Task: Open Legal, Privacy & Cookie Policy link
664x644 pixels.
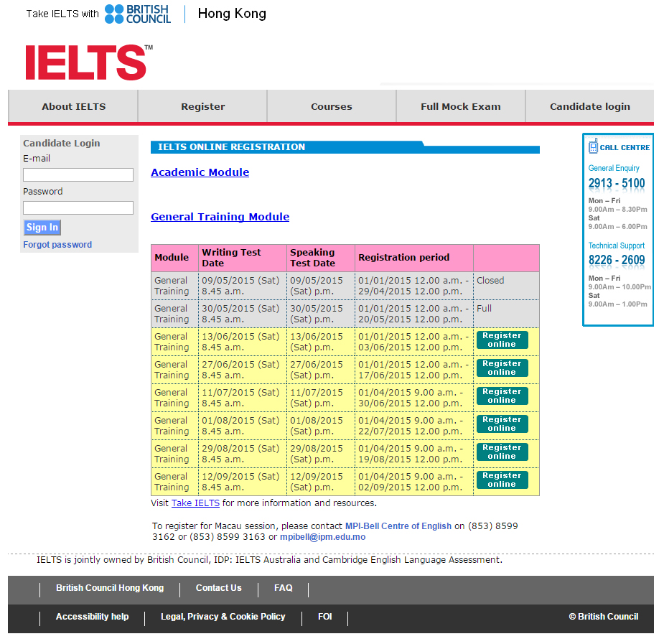Action: click(223, 617)
